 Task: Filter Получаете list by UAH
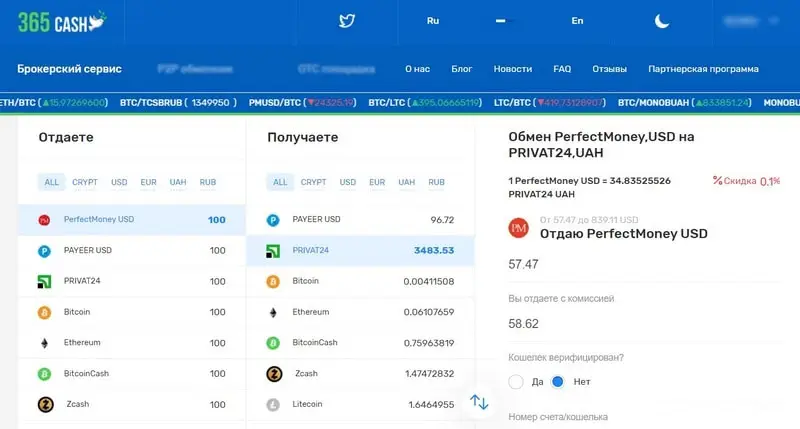point(406,182)
